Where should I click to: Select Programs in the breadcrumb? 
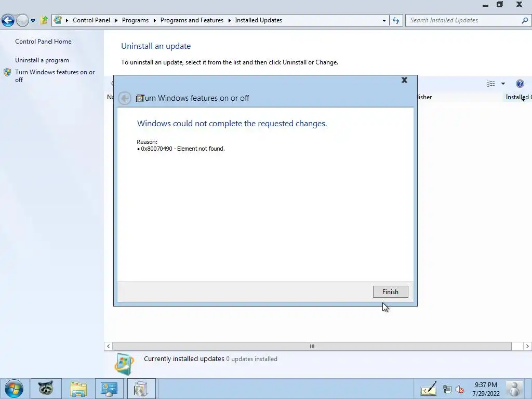click(135, 20)
